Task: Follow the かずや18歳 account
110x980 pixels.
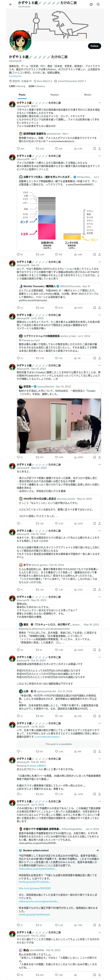Action: coord(95,46)
